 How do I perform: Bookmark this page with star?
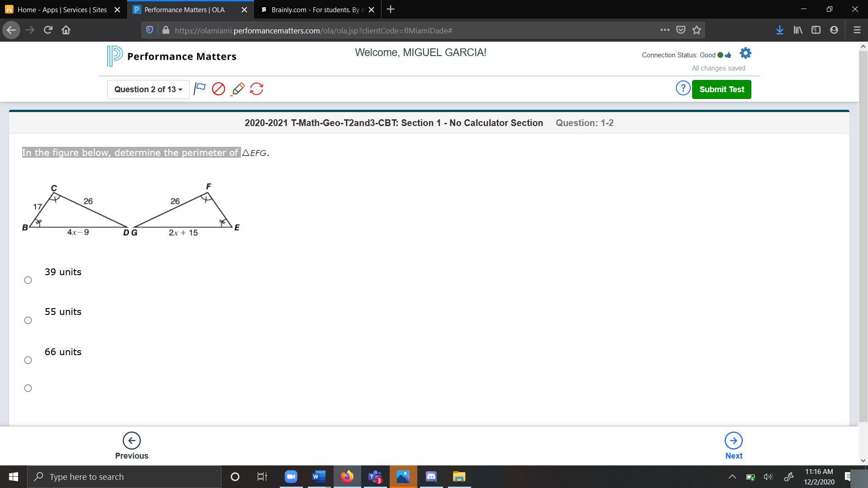click(x=697, y=30)
